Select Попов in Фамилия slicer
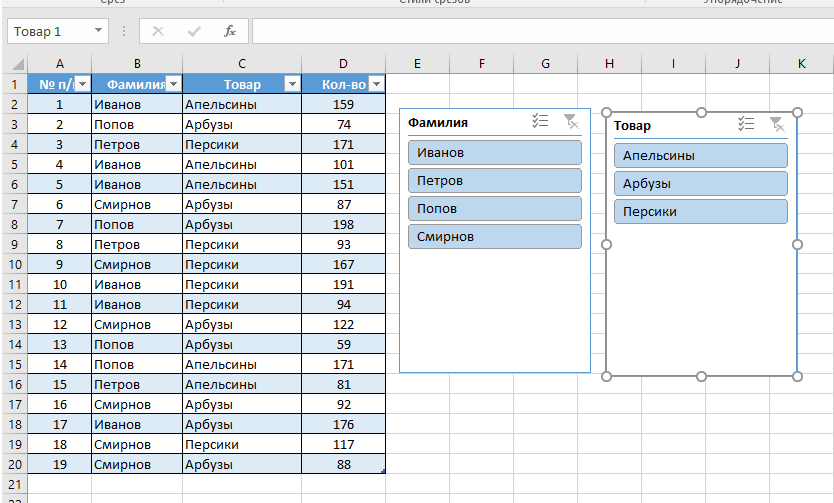 495,208
